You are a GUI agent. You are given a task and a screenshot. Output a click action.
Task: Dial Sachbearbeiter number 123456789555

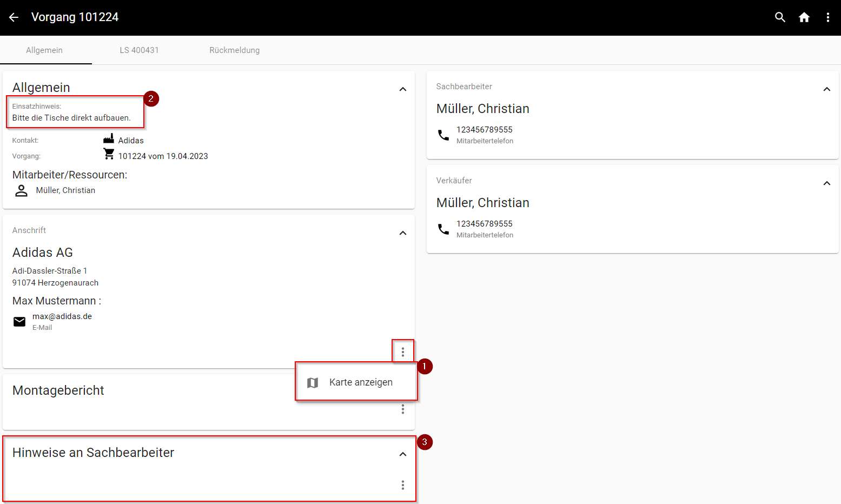pos(485,130)
